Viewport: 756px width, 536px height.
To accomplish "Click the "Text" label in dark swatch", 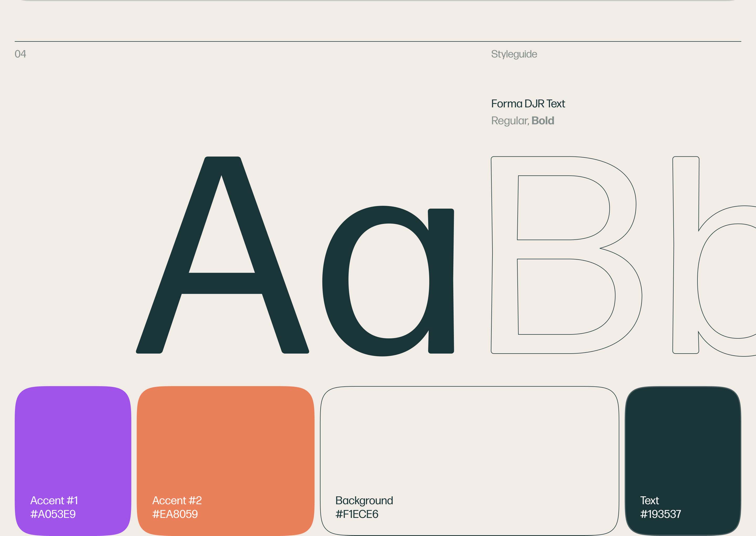I will (649, 500).
